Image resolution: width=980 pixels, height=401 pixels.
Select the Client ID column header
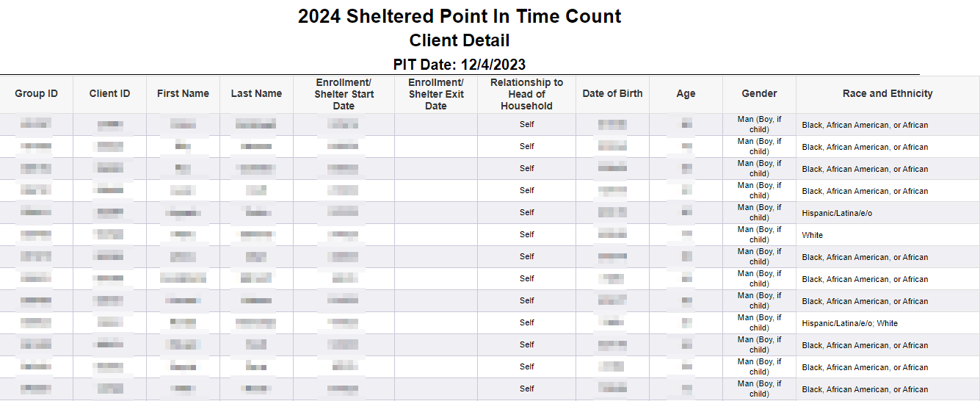[x=109, y=94]
